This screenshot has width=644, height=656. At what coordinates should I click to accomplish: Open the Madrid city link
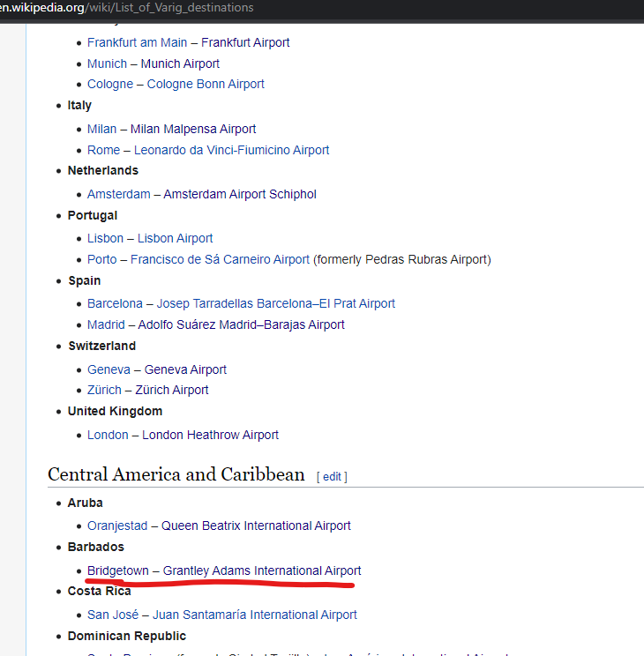click(106, 325)
